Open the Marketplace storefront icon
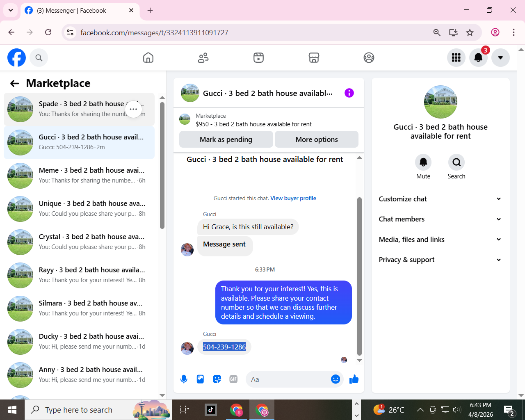This screenshot has height=420, width=525. [x=314, y=58]
